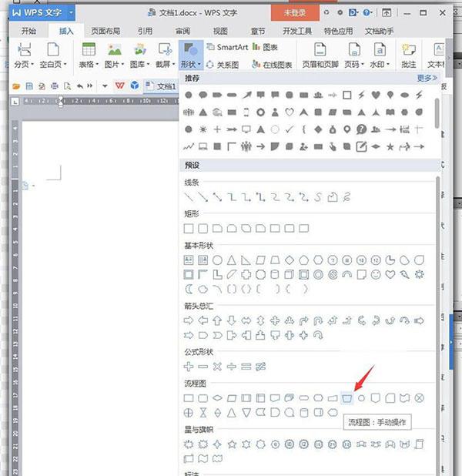Select the flowchart manual operation shape
The height and width of the screenshot is (476, 462).
(x=347, y=398)
